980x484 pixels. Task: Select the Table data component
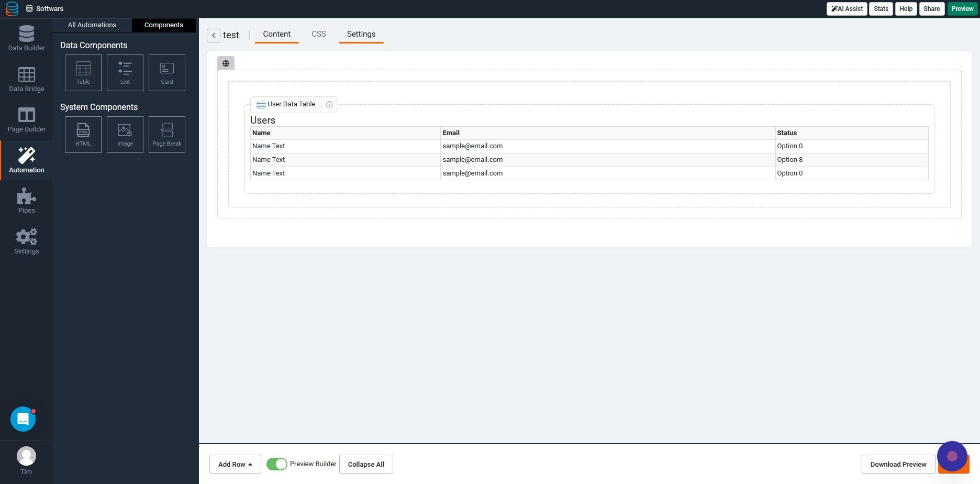pos(83,72)
